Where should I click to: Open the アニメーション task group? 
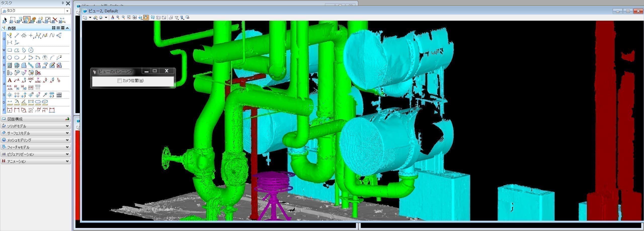pyautogui.click(x=36, y=161)
